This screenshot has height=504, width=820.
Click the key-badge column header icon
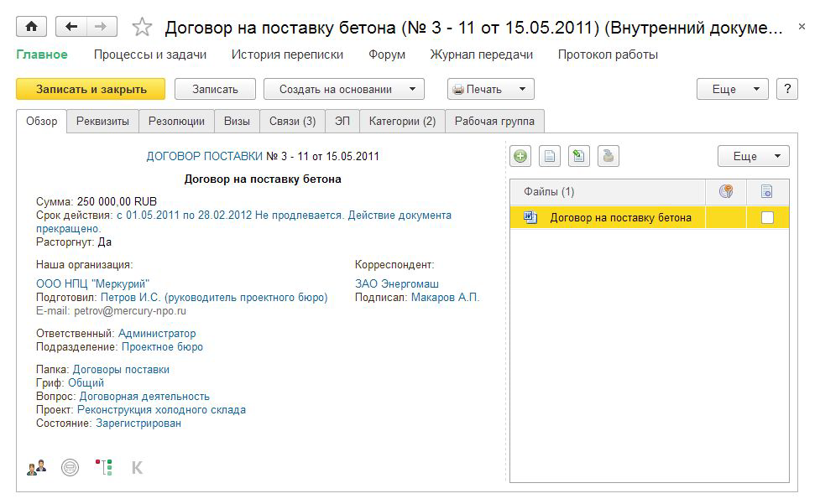[726, 192]
